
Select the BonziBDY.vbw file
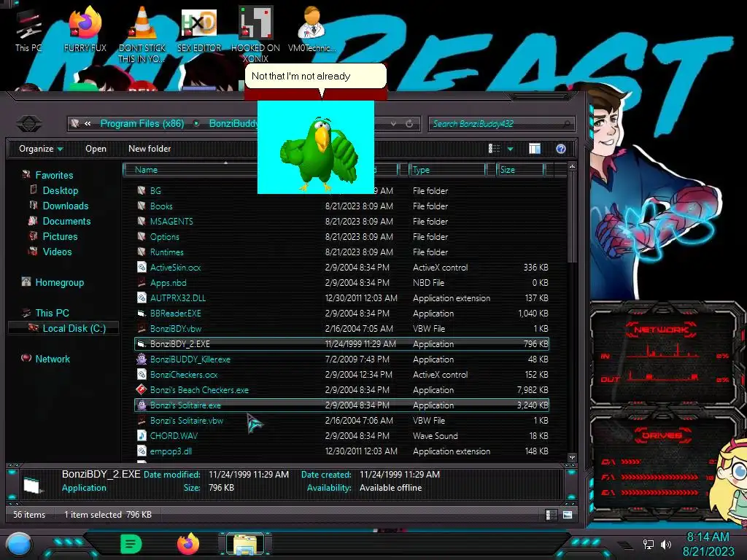175,329
